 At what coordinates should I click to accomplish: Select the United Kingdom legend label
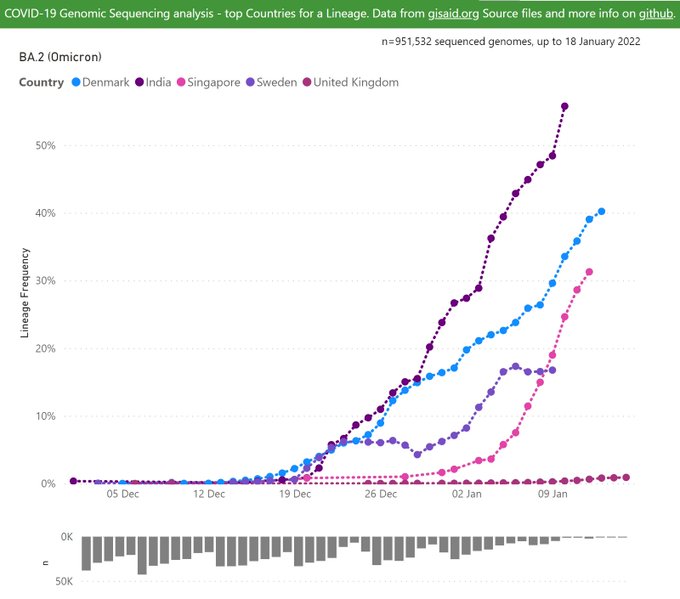[355, 82]
